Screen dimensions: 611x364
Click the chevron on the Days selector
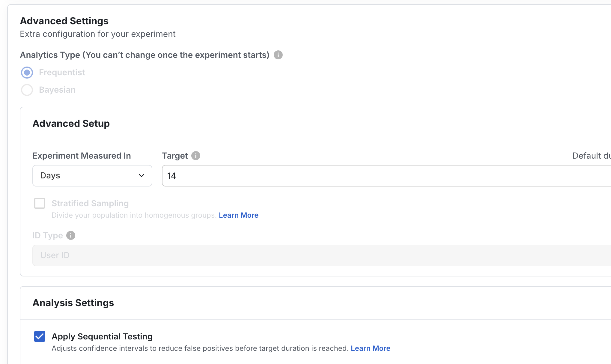pyautogui.click(x=141, y=176)
